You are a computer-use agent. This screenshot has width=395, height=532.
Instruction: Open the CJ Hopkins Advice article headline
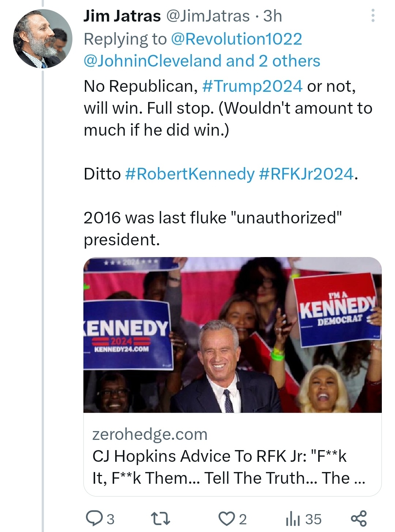click(229, 467)
